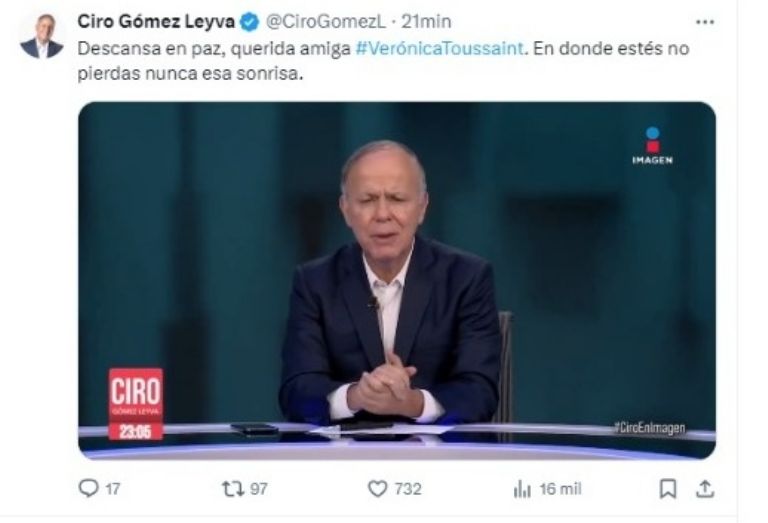Click the 16 mil views count
Screen dimensions: 768x523
click(x=560, y=489)
